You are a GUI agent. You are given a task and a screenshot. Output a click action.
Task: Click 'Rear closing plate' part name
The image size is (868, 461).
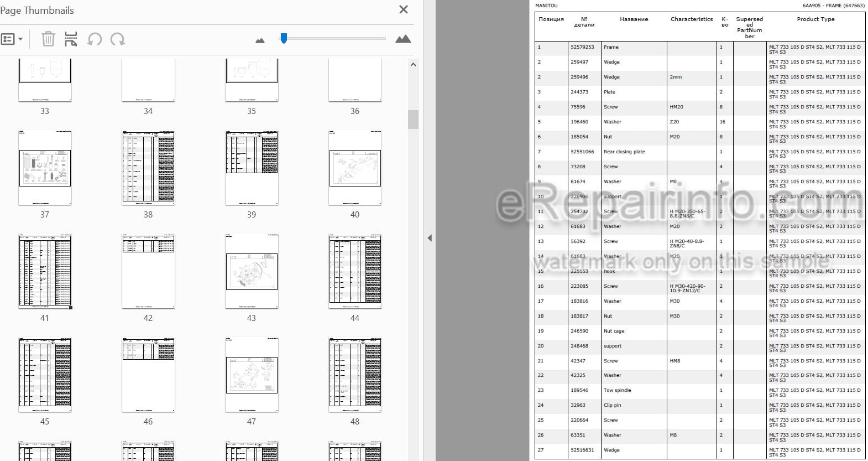coord(624,152)
